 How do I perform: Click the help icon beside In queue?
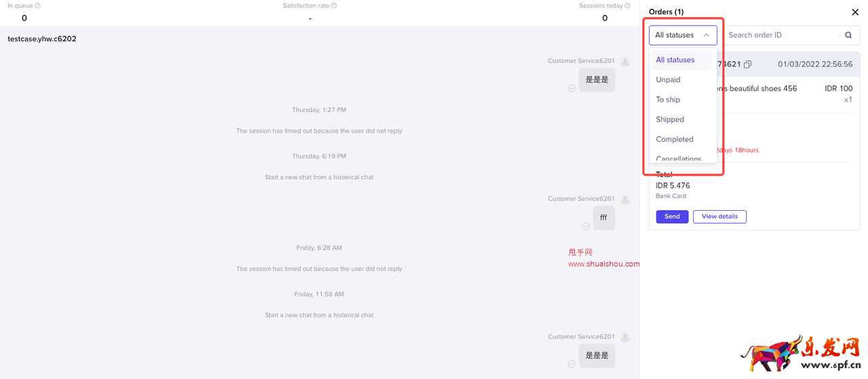[x=37, y=6]
